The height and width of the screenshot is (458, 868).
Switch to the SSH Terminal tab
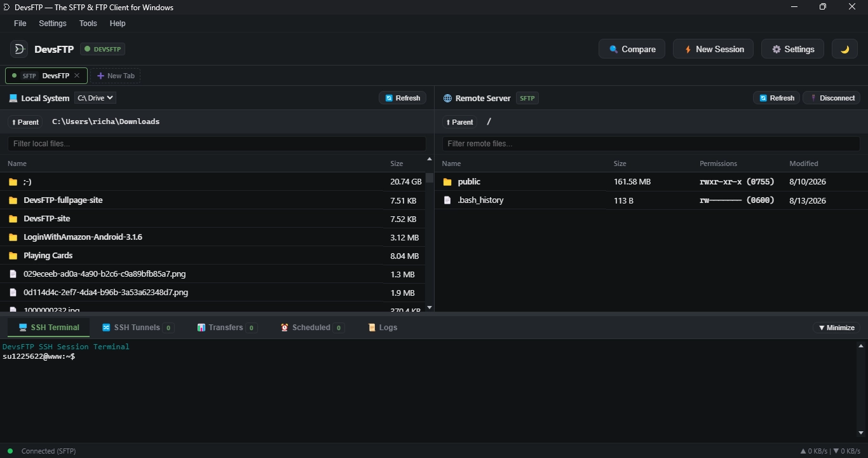point(49,328)
